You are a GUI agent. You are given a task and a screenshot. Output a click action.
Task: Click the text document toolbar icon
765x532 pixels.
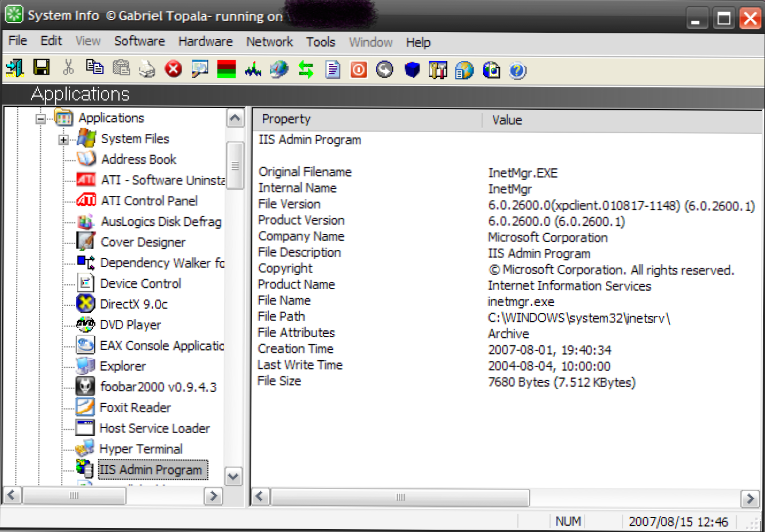333,70
